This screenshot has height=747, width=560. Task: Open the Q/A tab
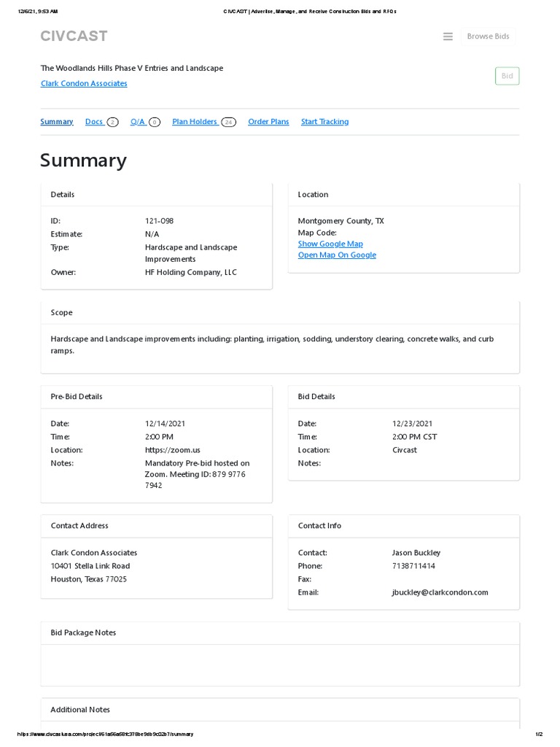coord(145,122)
